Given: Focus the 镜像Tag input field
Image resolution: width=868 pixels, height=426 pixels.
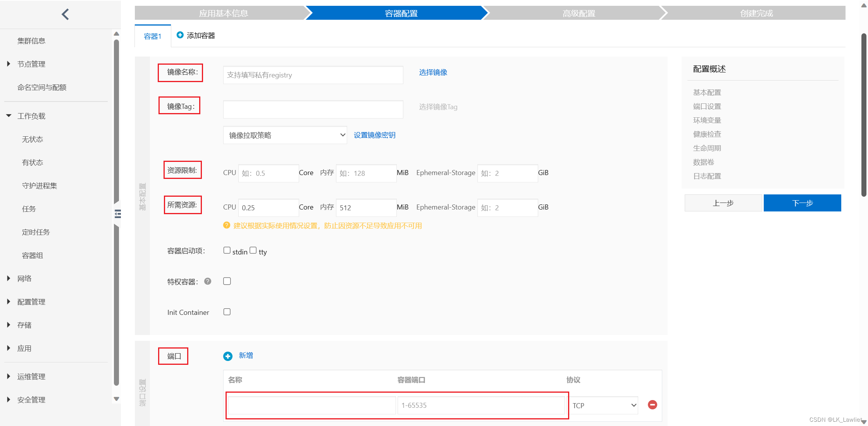Looking at the screenshot, I should (313, 109).
